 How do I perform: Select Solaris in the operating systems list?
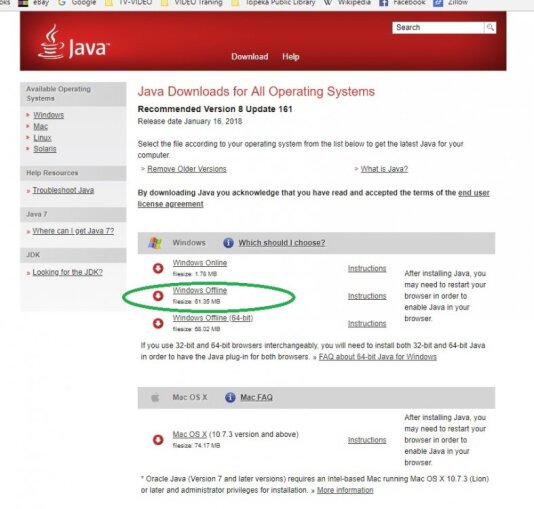(x=45, y=149)
